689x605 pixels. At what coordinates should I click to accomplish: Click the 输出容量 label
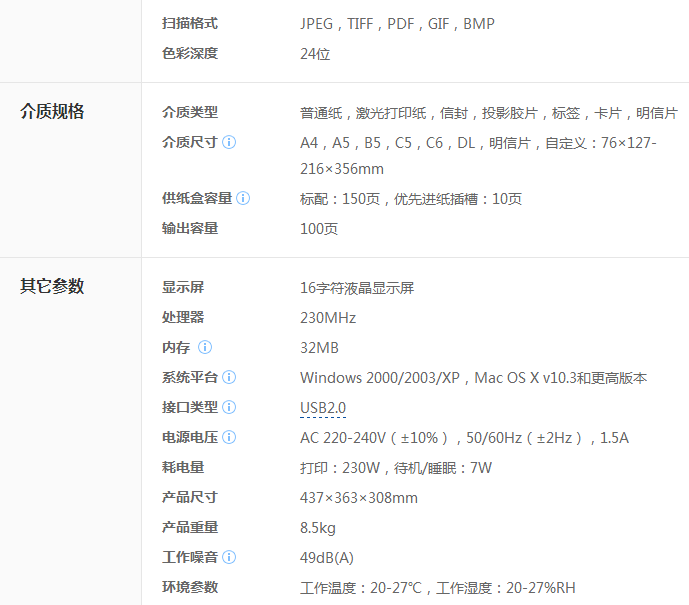(190, 228)
